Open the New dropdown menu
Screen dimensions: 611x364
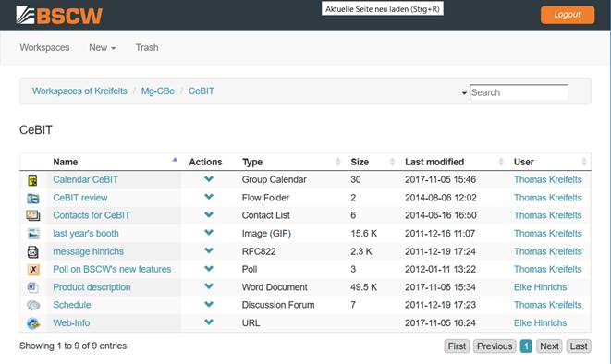tap(102, 47)
